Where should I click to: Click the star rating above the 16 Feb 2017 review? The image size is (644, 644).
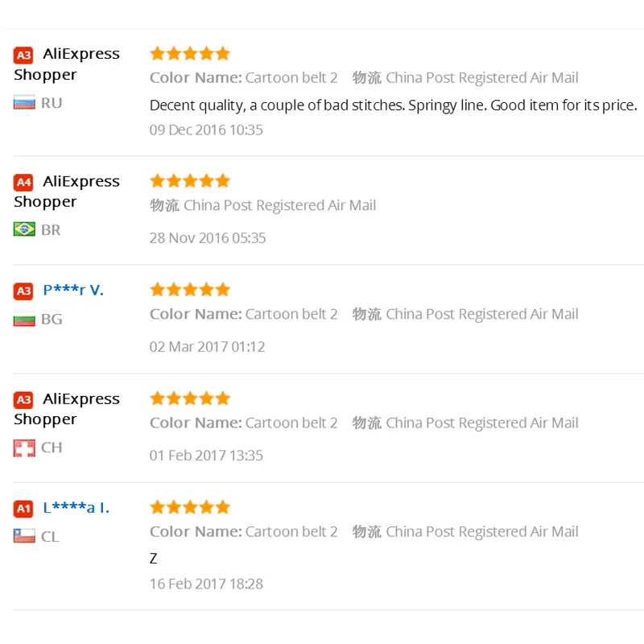190,507
